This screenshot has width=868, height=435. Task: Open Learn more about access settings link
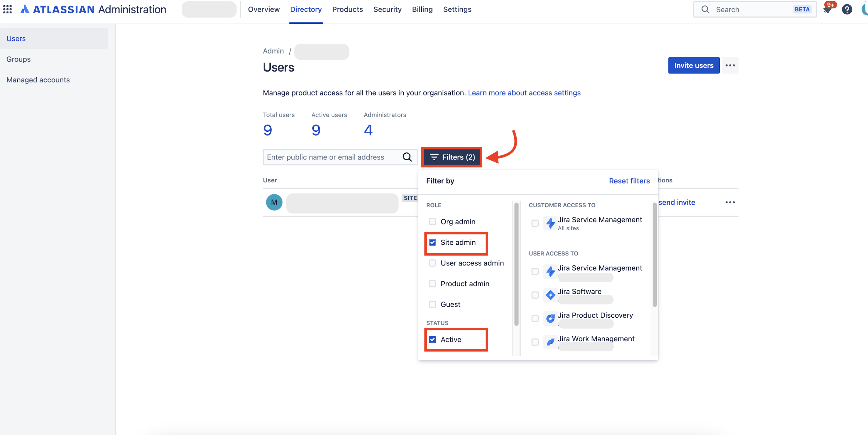[524, 93]
